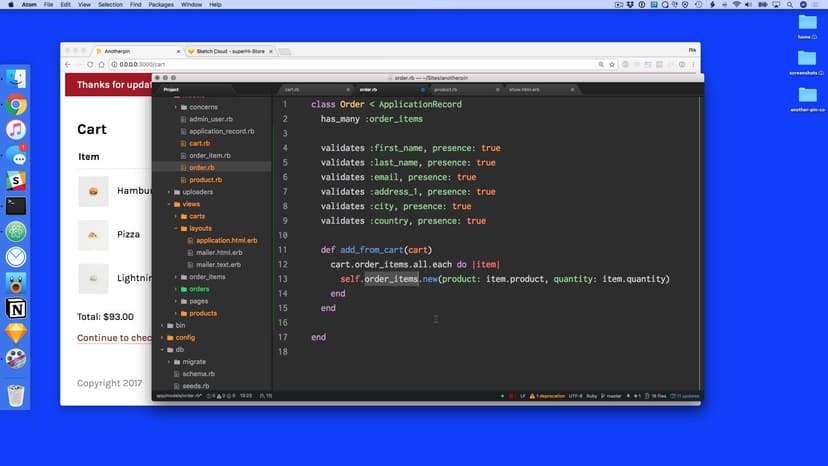This screenshot has width=828, height=466.
Task: Click the Chrome reload page icon
Action: 89,64
